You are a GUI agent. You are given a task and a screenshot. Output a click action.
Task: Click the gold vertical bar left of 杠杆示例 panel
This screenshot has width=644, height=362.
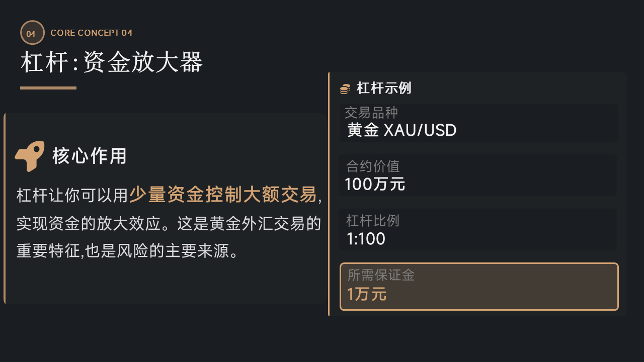click(x=329, y=194)
